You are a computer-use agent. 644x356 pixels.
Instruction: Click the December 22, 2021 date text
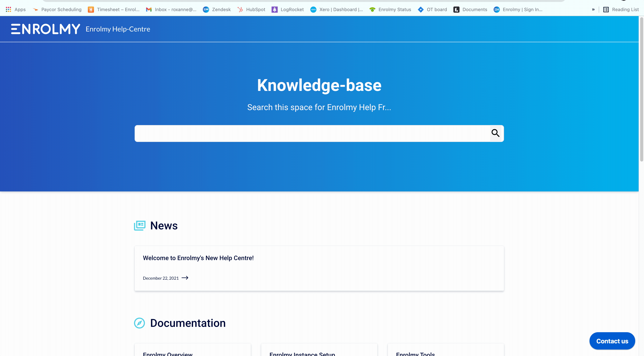[161, 278]
